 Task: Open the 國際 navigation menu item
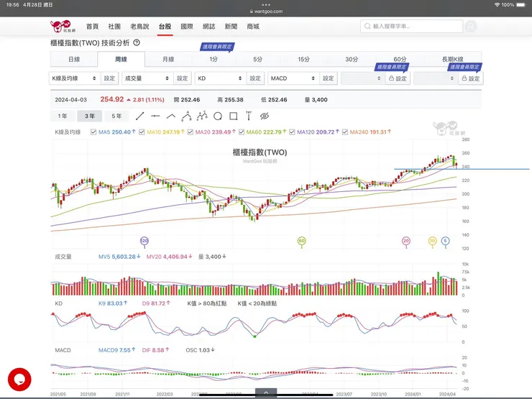(187, 27)
